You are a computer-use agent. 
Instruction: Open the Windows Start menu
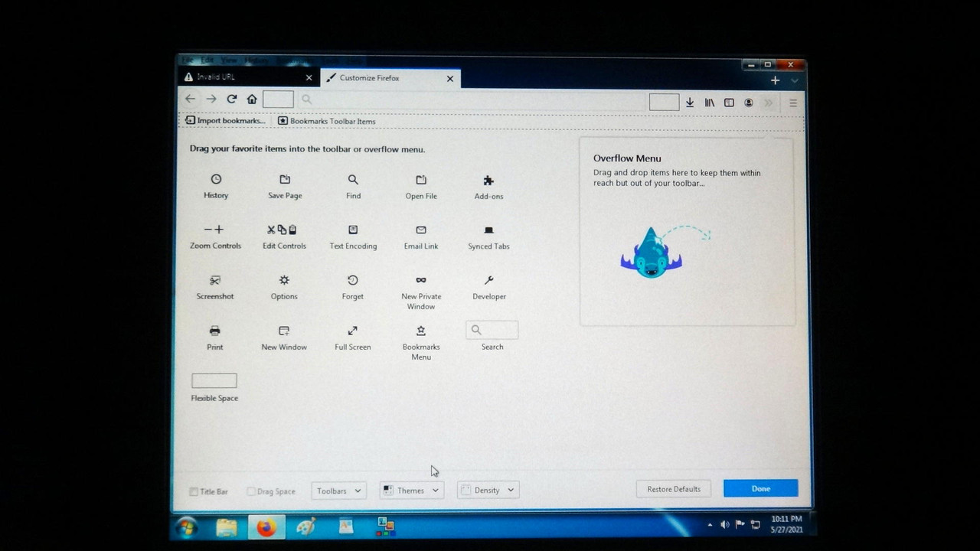[187, 527]
